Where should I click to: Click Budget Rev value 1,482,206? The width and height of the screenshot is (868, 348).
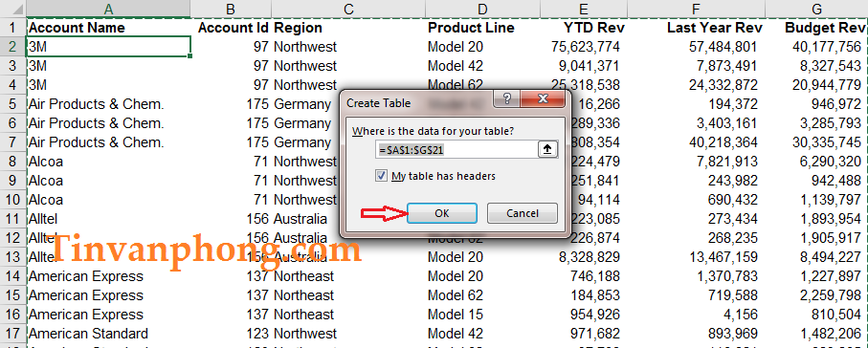click(832, 334)
